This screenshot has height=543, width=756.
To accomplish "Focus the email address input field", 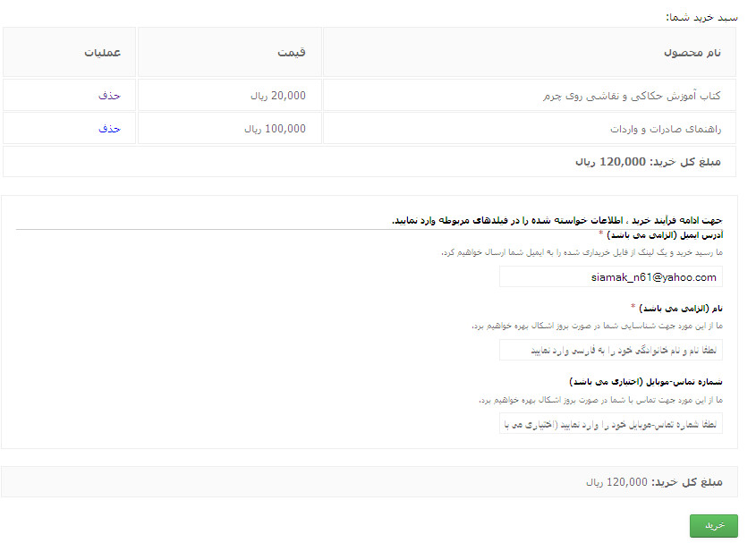I will (x=610, y=277).
